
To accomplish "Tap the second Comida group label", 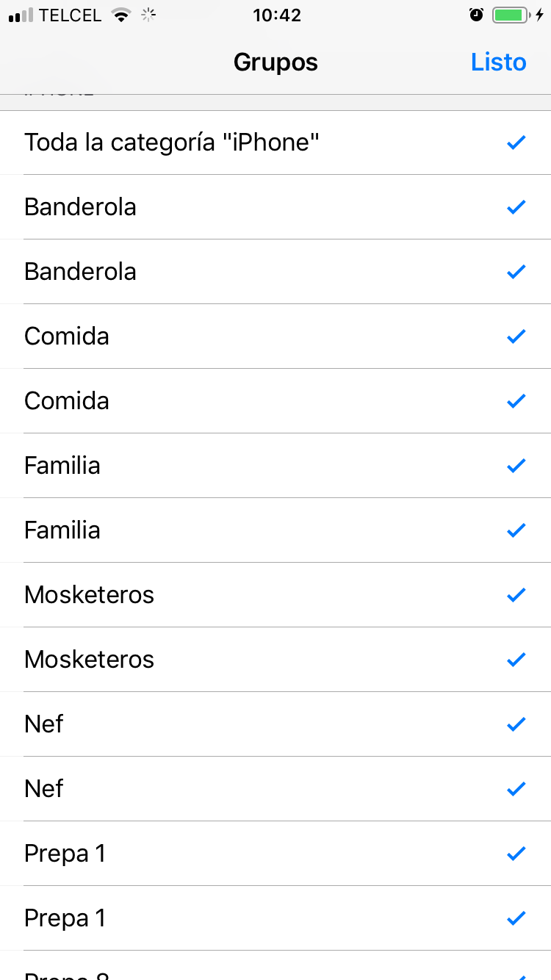I will pos(67,401).
